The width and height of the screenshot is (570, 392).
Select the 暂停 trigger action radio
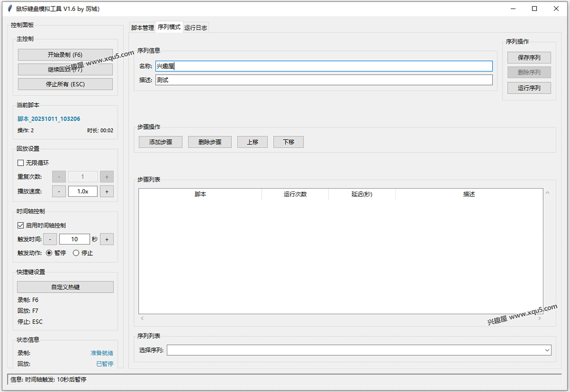[49, 253]
